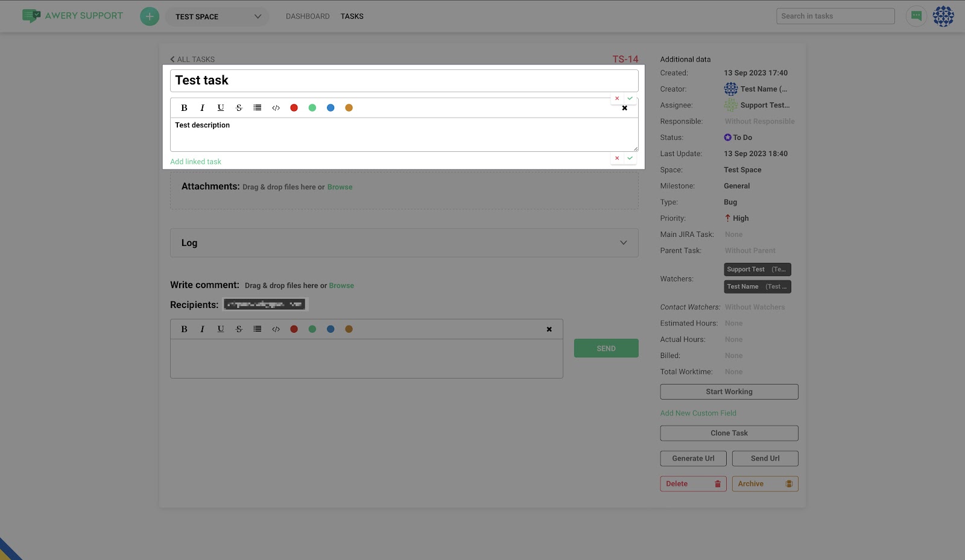Go back to All Tasks
The width and height of the screenshot is (965, 560).
(x=192, y=59)
